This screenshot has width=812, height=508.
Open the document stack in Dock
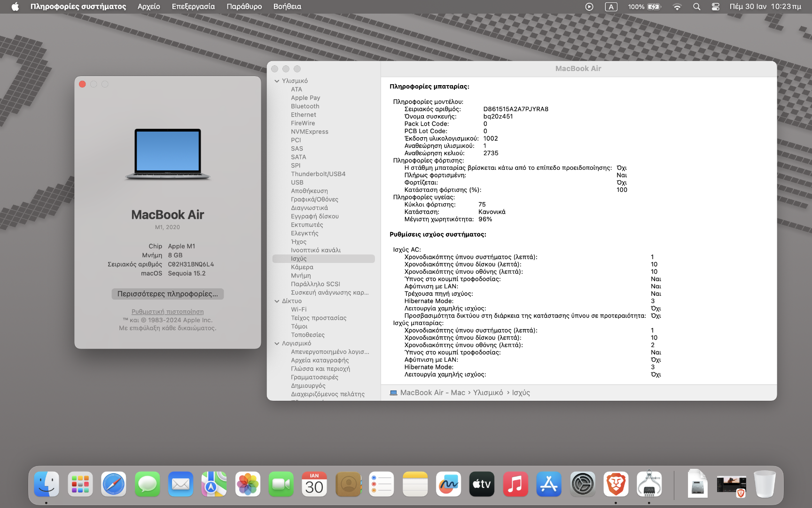[x=697, y=484]
